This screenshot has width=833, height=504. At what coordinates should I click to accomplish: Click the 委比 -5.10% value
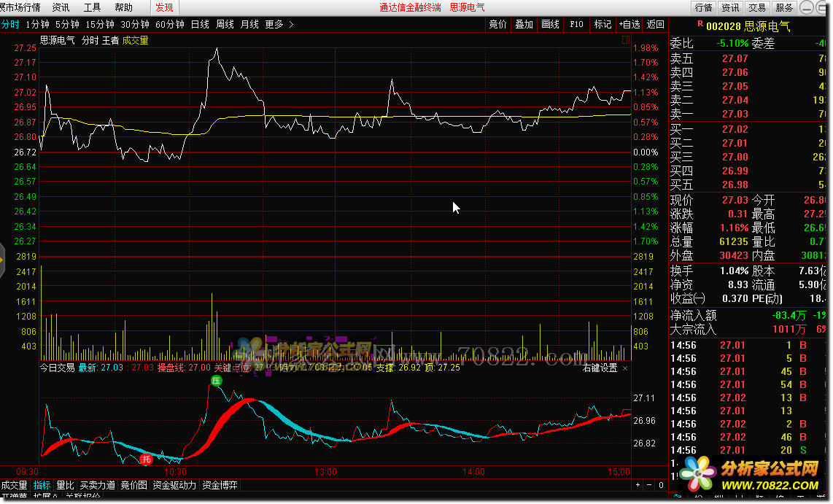tap(732, 44)
